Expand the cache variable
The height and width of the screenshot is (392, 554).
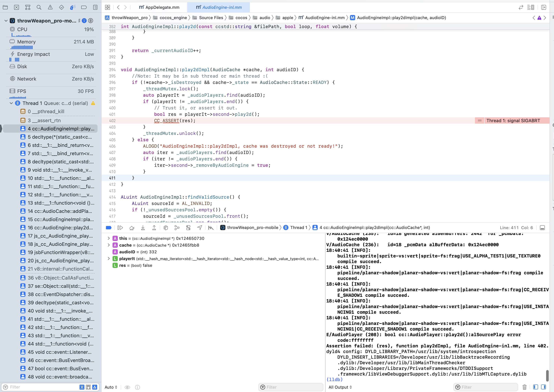tap(109, 245)
